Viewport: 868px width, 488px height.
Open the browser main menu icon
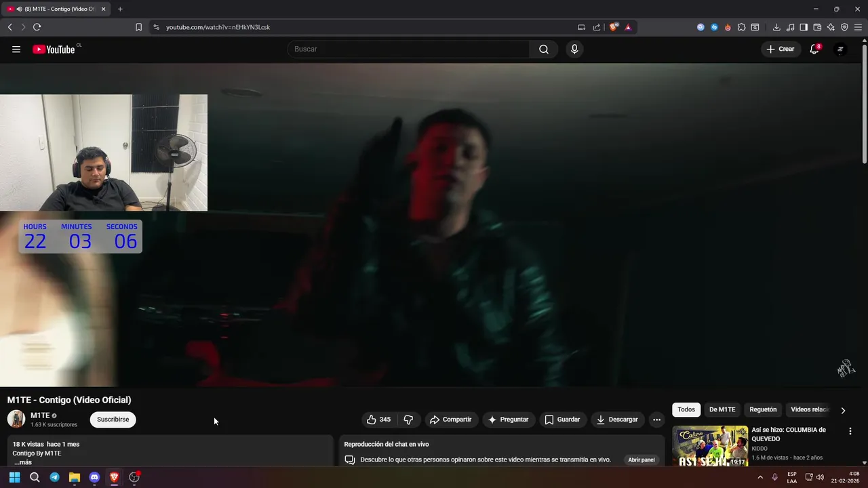pyautogui.click(x=859, y=27)
